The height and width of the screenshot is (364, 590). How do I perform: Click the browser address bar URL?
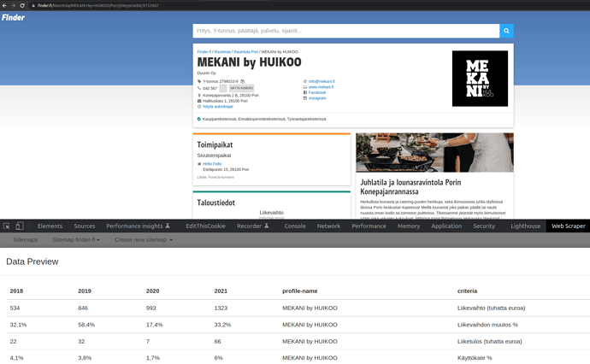(97, 6)
